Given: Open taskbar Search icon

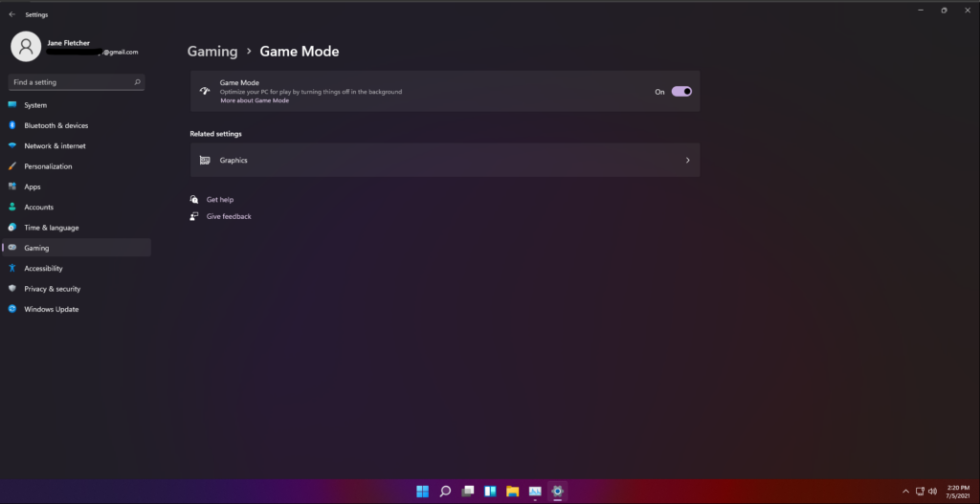Looking at the screenshot, I should [445, 492].
